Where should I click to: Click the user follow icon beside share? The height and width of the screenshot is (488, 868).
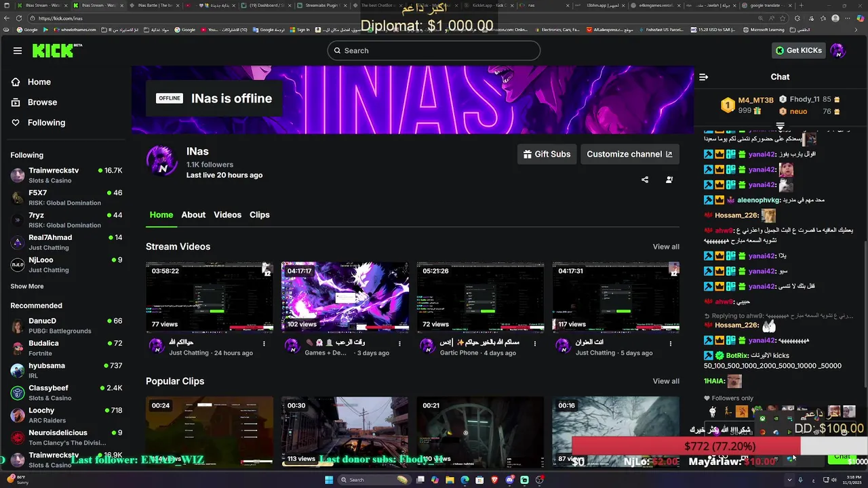pyautogui.click(x=669, y=180)
